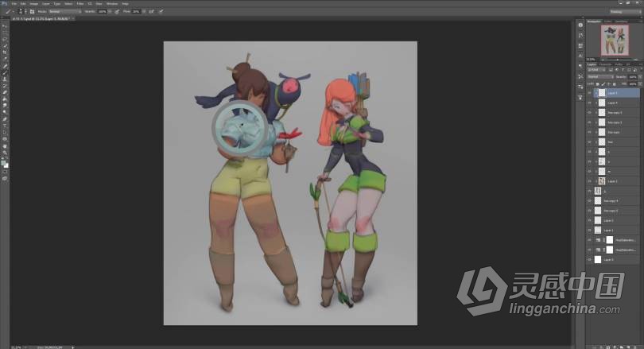
Task: Click the background color swatch
Action: pos(6,166)
